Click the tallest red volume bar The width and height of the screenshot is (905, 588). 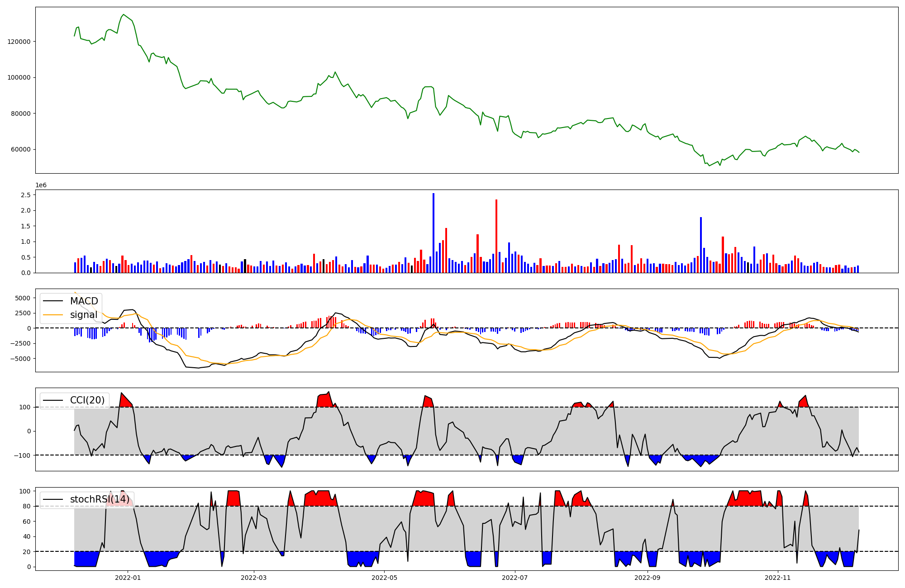coord(496,236)
